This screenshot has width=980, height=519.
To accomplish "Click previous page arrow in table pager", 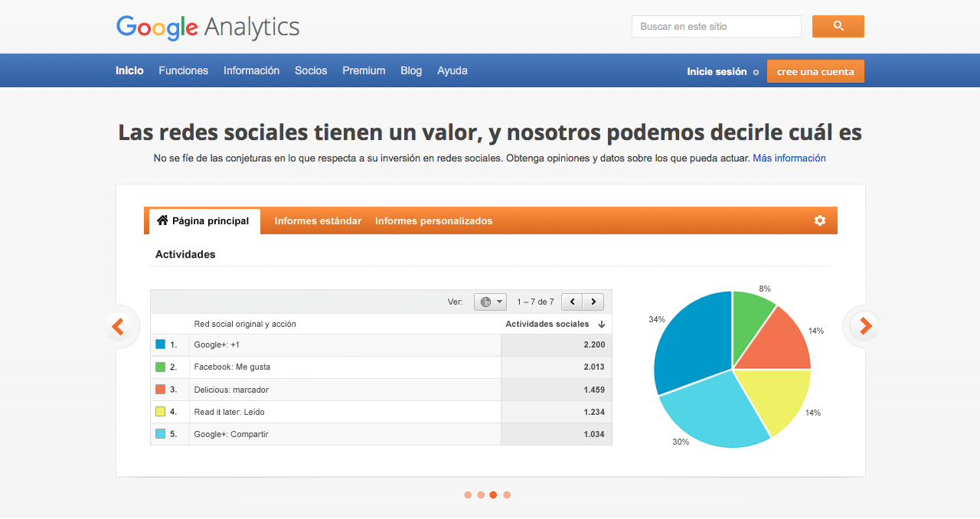I will [572, 302].
